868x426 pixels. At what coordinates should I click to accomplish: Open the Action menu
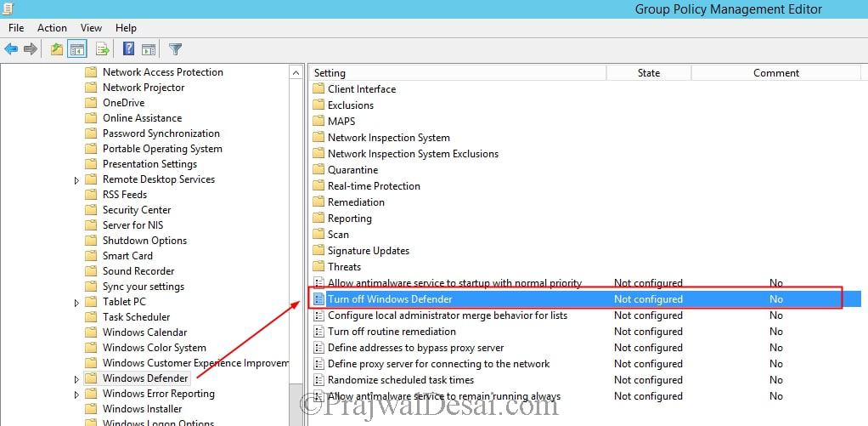point(52,28)
